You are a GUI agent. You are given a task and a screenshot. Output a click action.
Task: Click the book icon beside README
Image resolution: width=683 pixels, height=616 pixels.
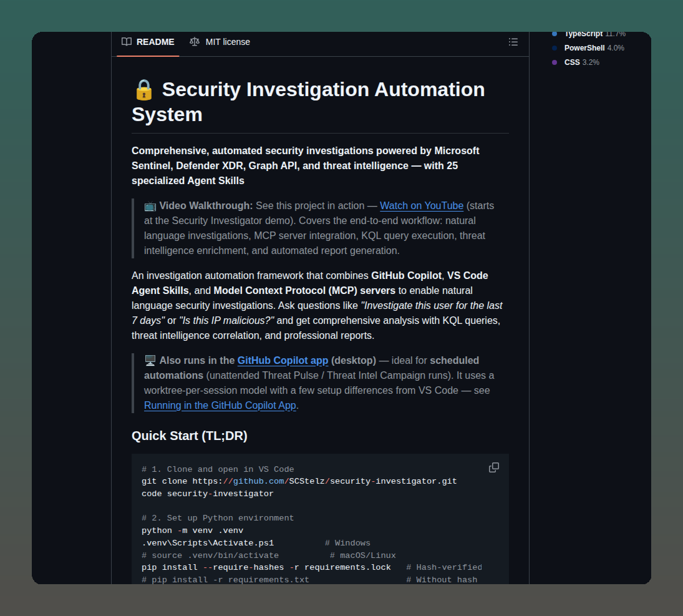point(127,42)
